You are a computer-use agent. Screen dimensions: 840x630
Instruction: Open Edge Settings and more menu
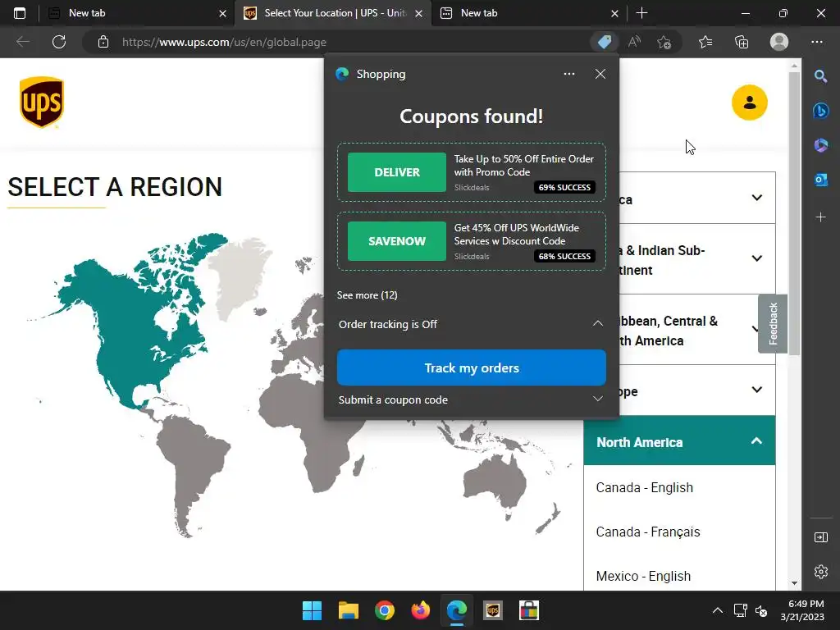pyautogui.click(x=817, y=42)
